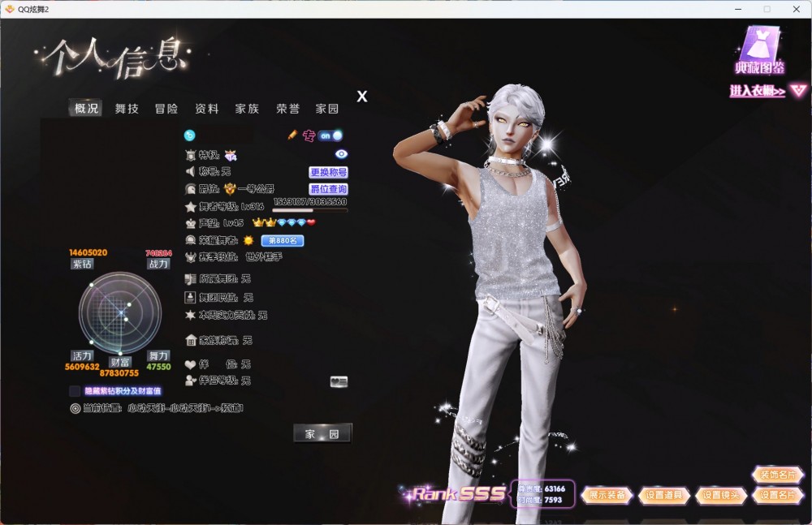The image size is (812, 525).
Task: Switch to the 荣誉 tab
Action: coord(287,109)
